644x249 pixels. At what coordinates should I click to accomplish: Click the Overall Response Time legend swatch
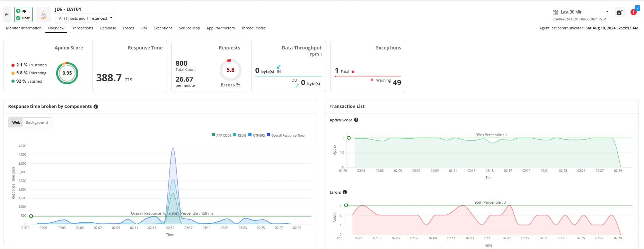[x=268, y=135]
